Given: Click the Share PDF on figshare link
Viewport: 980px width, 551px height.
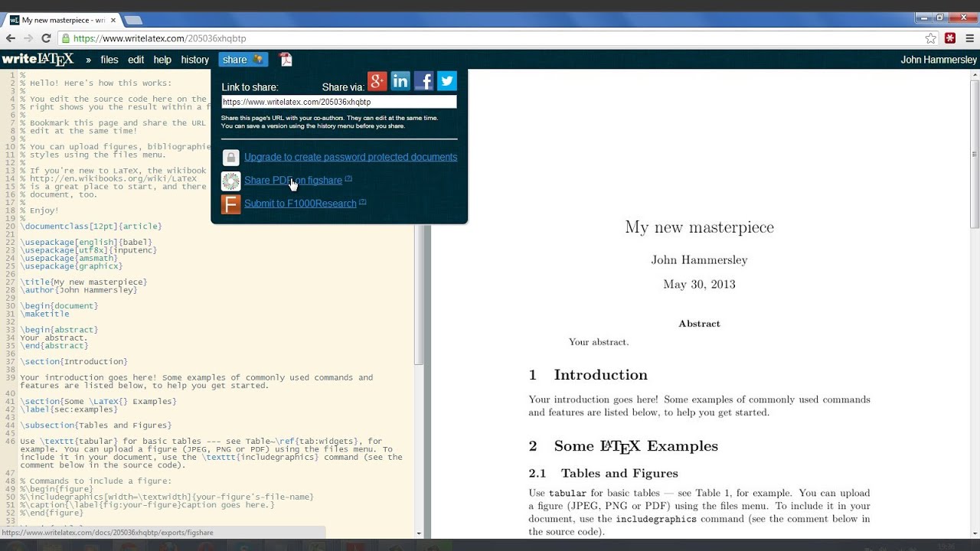Looking at the screenshot, I should point(293,181).
